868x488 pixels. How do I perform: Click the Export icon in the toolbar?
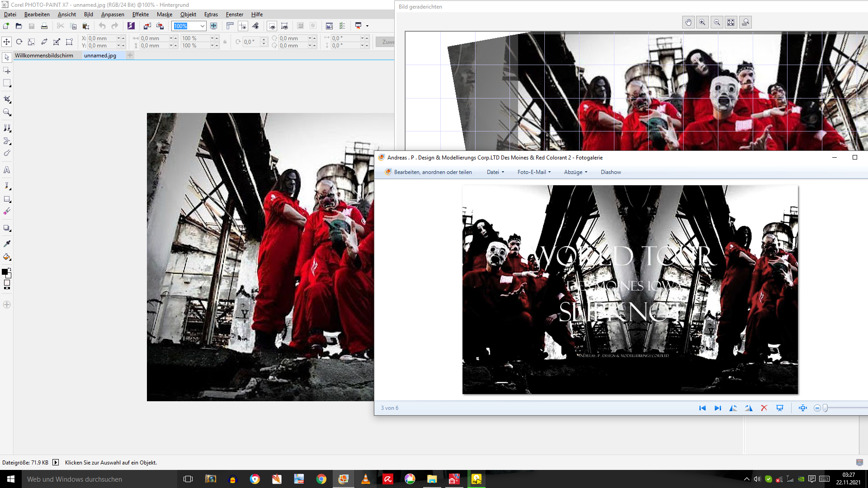point(160,26)
